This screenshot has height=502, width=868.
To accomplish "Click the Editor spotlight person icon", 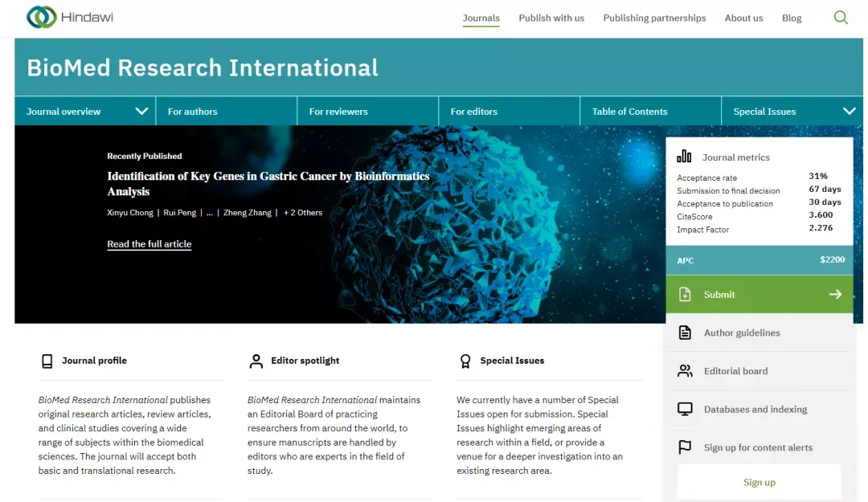I will click(x=256, y=361).
